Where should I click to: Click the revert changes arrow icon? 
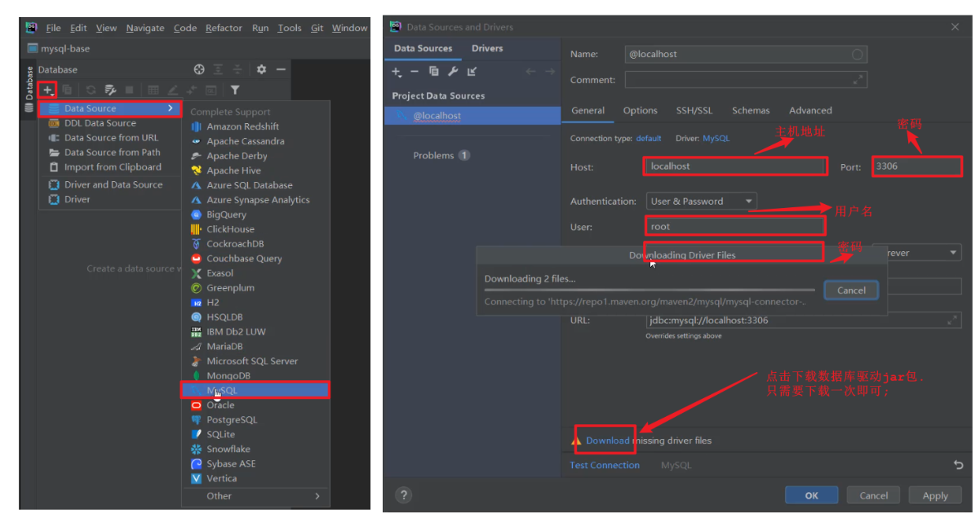pos(958,465)
